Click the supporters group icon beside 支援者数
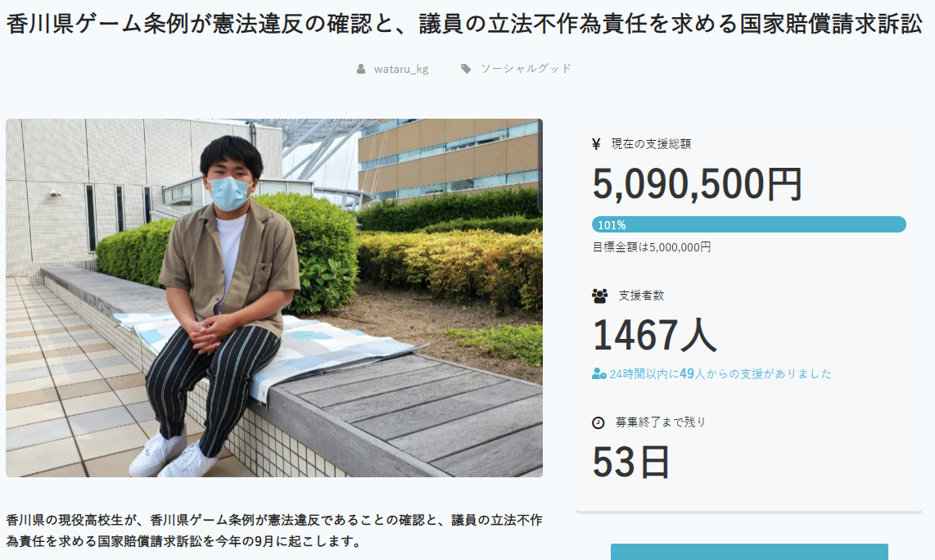The image size is (935, 560). click(600, 296)
